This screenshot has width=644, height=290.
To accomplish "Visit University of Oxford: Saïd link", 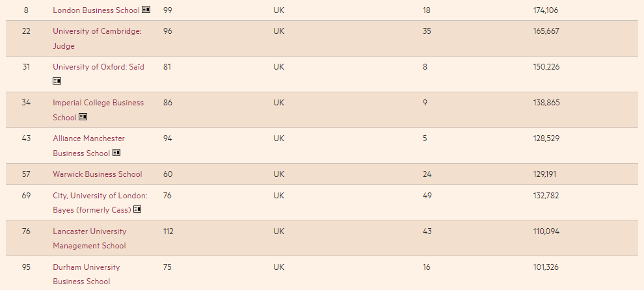I will tap(98, 67).
